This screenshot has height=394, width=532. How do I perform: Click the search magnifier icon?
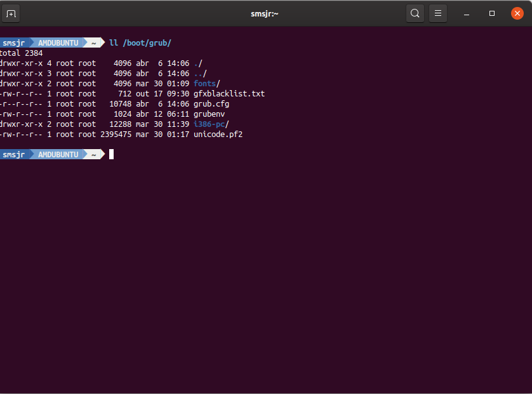(x=415, y=13)
